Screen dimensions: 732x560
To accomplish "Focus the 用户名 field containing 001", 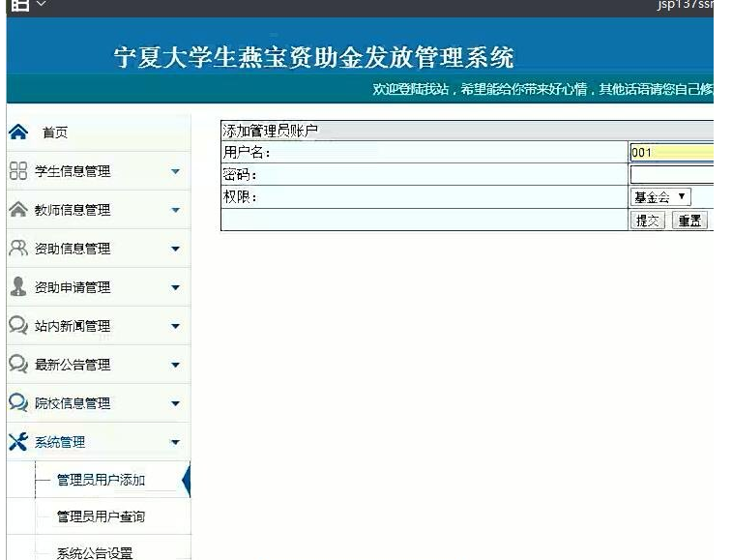I will pyautogui.click(x=671, y=152).
